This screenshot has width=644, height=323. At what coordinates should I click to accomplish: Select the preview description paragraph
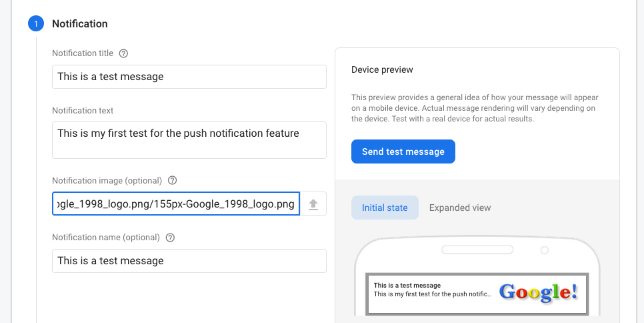click(475, 109)
